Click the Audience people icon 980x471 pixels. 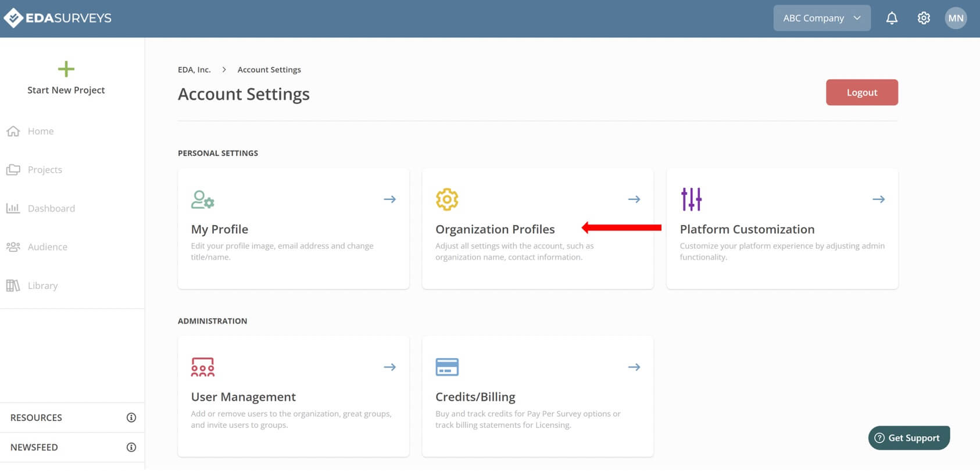click(x=13, y=247)
